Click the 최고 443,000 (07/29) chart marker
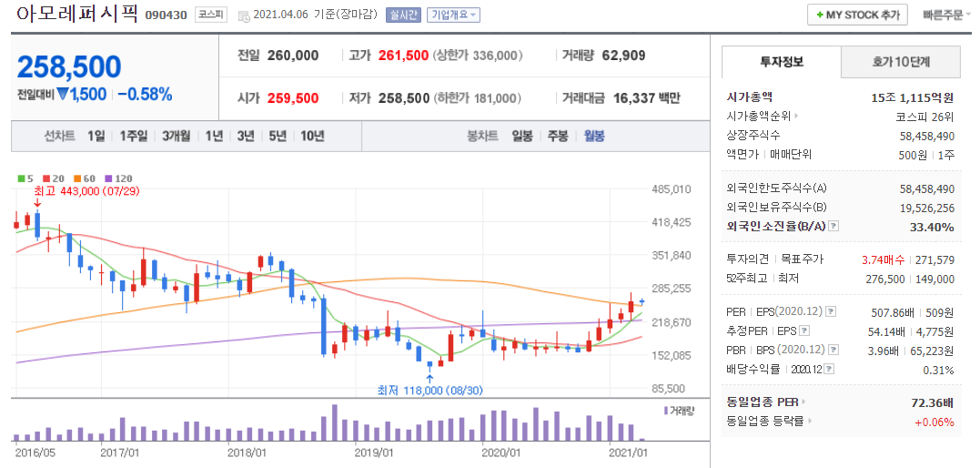Image resolution: width=980 pixels, height=468 pixels. (86, 192)
